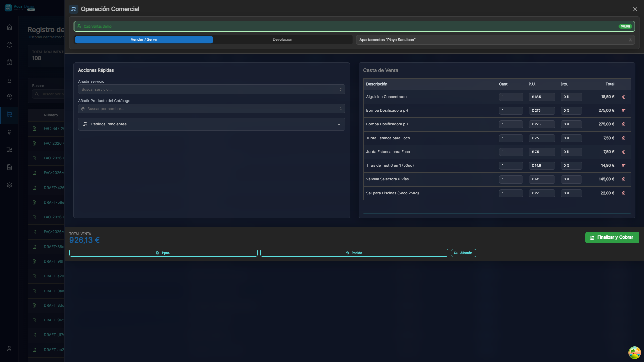Delete the Tiras de Test row with trash icon
Screen dimensions: 644x362
(x=624, y=166)
